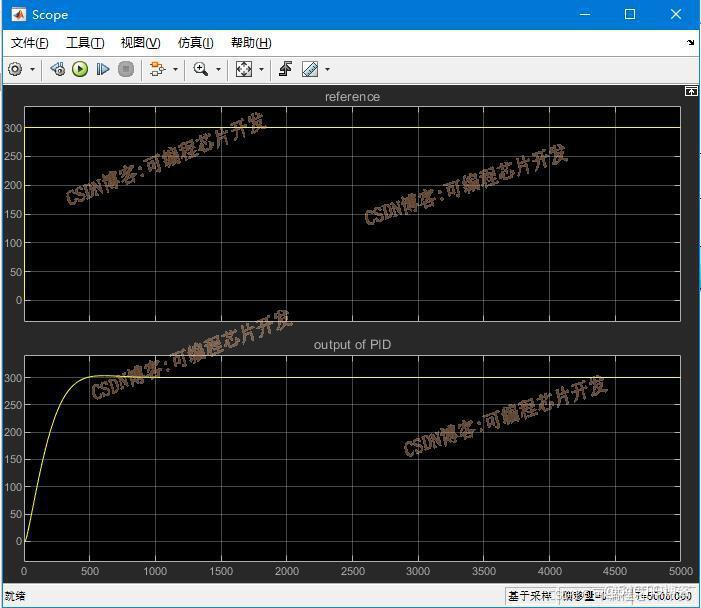701x608 pixels.
Task: Click the Step Back button
Action: 58,69
